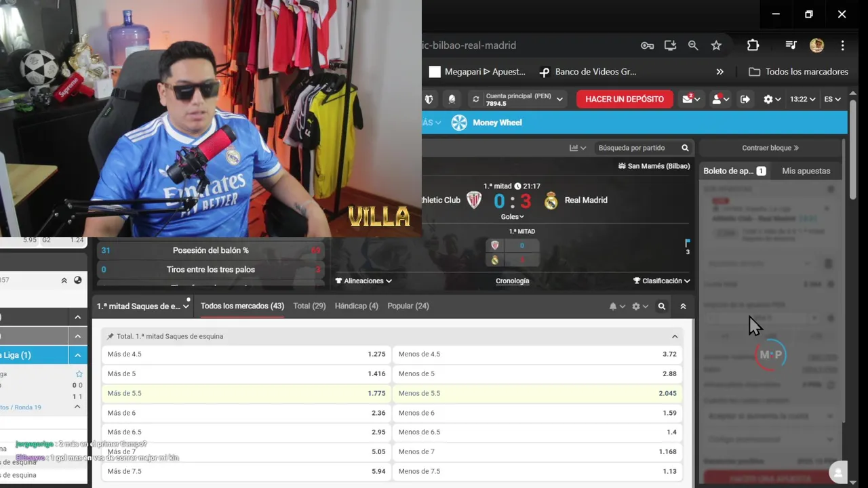Screen dimensions: 868x488
Task: Click the rocket icon beside the account balance
Action: (x=452, y=99)
